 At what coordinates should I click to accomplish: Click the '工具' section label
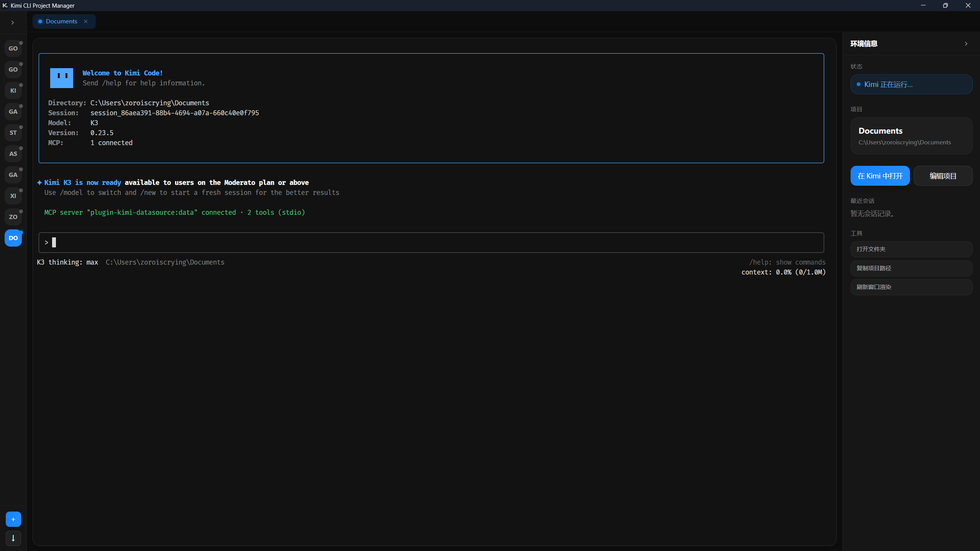857,234
